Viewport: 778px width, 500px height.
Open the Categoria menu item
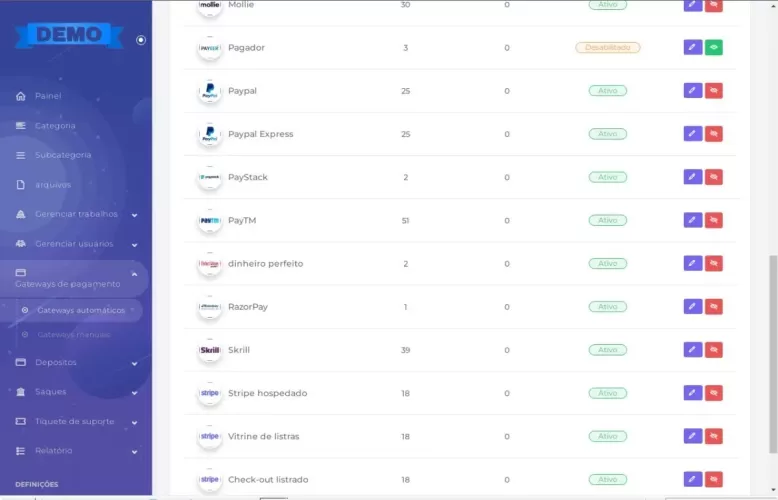coord(55,126)
